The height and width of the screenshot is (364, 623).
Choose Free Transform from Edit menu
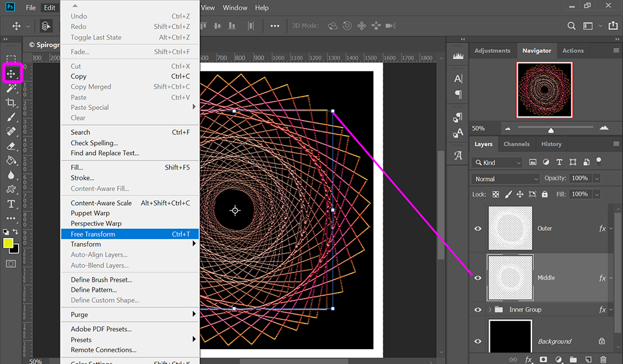click(x=93, y=234)
